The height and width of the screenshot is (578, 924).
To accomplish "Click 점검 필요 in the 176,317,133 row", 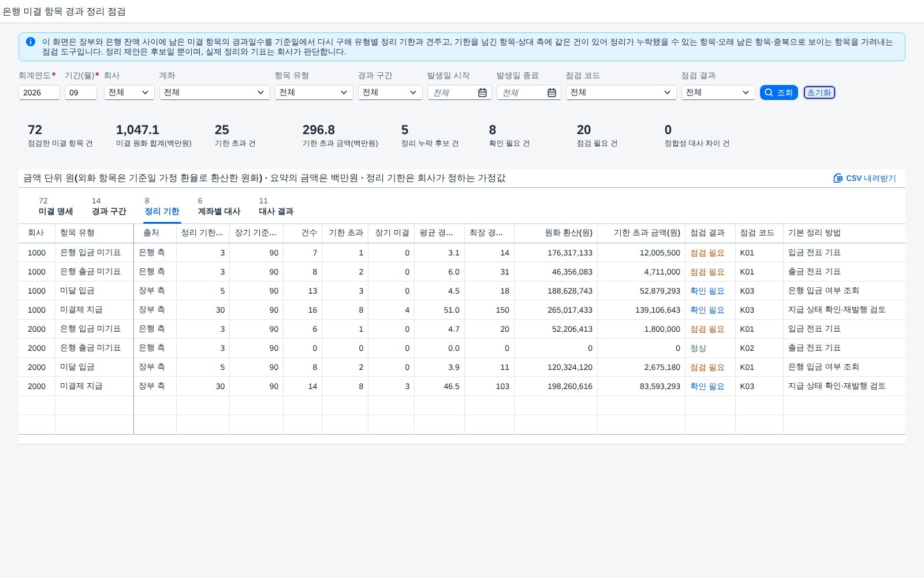I will [707, 253].
